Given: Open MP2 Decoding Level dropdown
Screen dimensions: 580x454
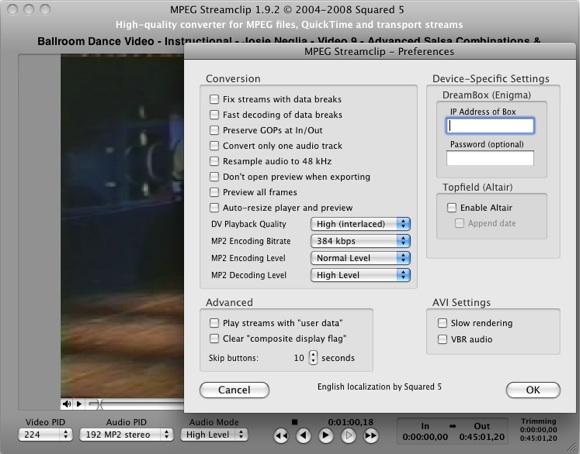Looking at the screenshot, I should coord(361,275).
